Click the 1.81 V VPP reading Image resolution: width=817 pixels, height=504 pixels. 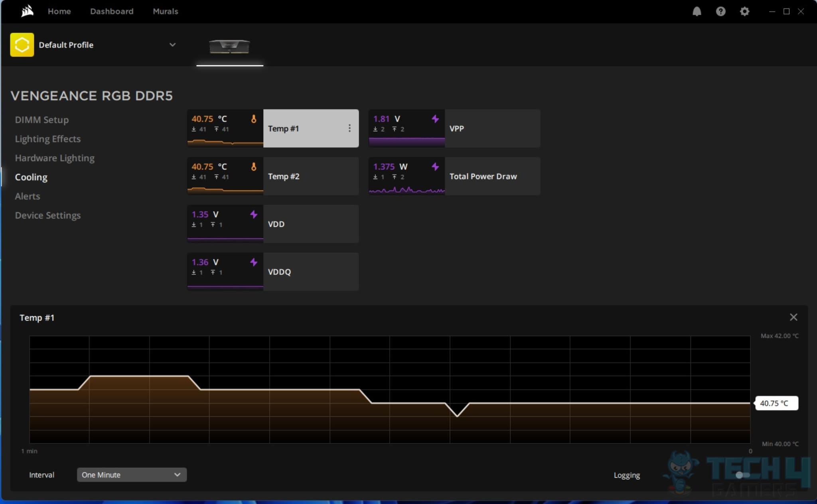click(x=387, y=119)
